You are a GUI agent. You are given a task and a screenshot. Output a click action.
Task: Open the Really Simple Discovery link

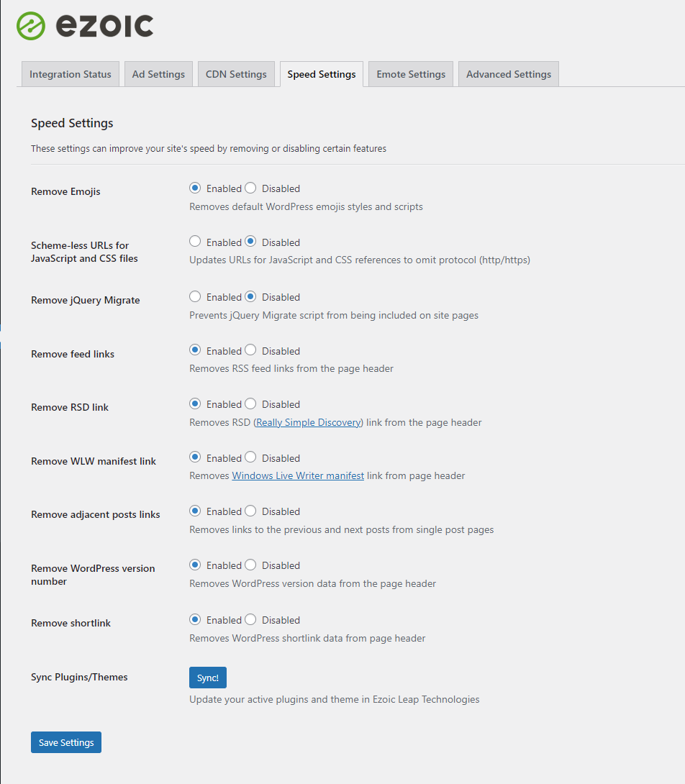(x=308, y=422)
